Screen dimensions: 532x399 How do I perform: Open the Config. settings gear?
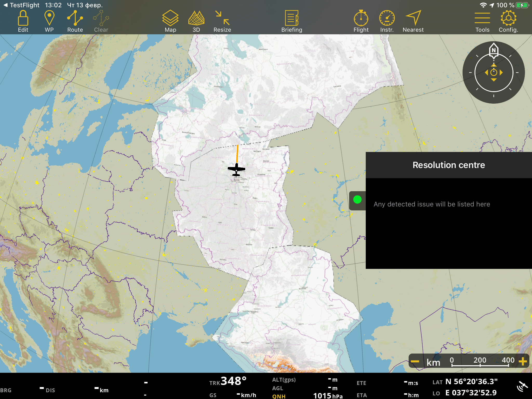click(508, 21)
